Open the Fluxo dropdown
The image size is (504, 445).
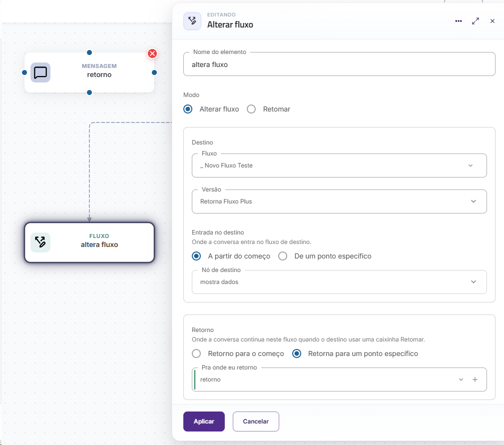[339, 165]
